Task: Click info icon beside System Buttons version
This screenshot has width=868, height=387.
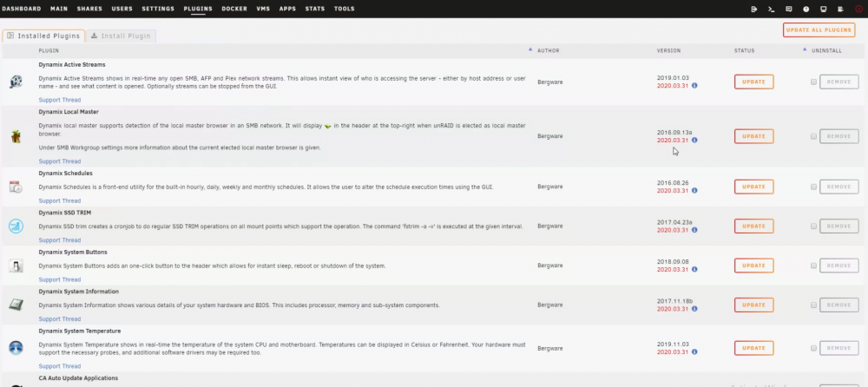Action: tap(694, 270)
